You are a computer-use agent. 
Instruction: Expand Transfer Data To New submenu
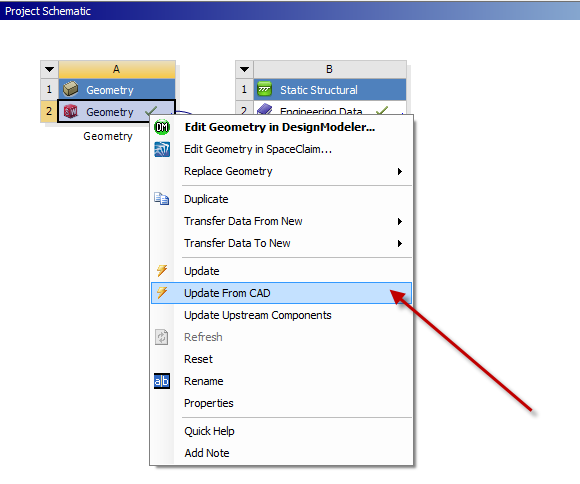(x=399, y=243)
